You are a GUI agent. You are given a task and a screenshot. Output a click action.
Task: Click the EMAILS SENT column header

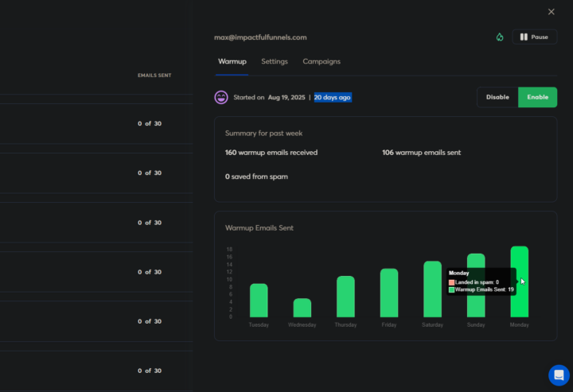point(154,76)
